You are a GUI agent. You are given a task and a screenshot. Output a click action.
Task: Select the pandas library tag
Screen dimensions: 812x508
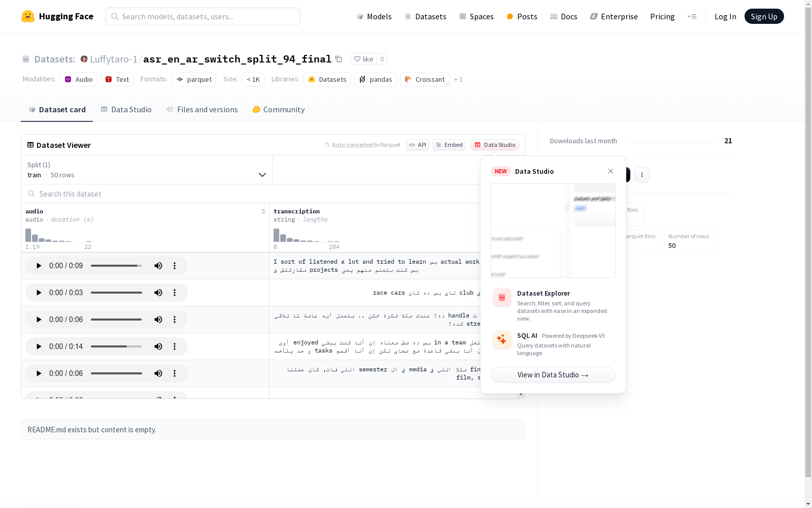click(376, 79)
